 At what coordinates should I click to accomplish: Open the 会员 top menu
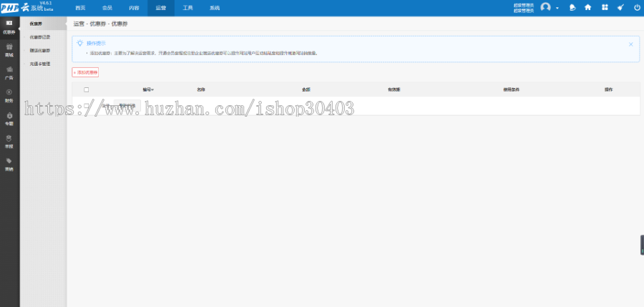coord(107,8)
